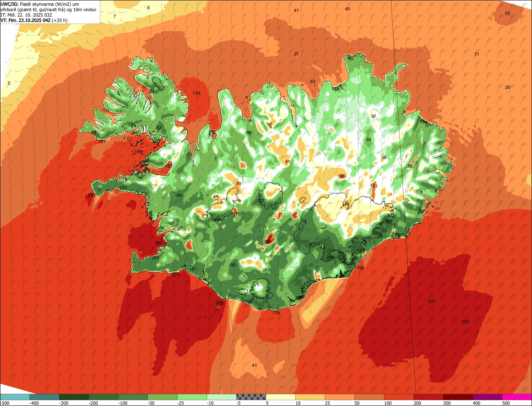Viewport: 532px width, 406px height.
Task: Click the light green swatch between -25 and -10
Action: tap(192, 397)
